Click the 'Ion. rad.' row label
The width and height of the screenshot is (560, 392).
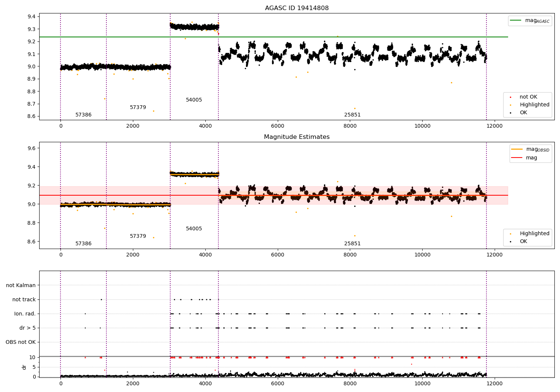[x=25, y=314]
